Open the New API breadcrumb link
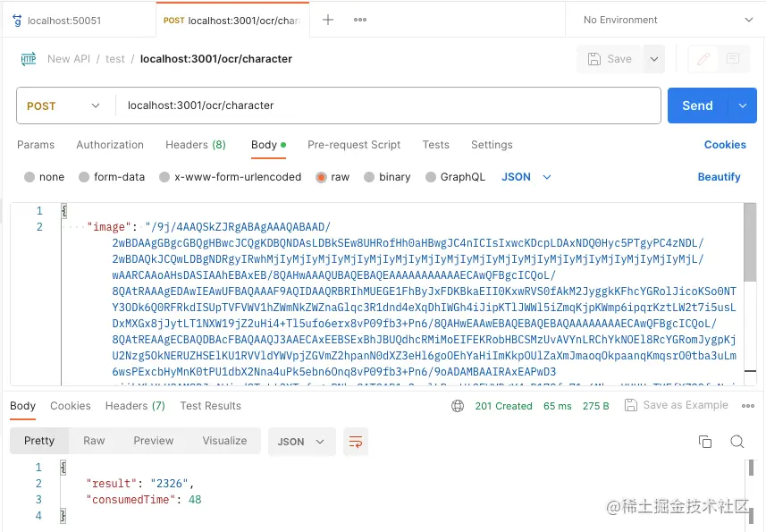766x532 pixels. (x=69, y=59)
